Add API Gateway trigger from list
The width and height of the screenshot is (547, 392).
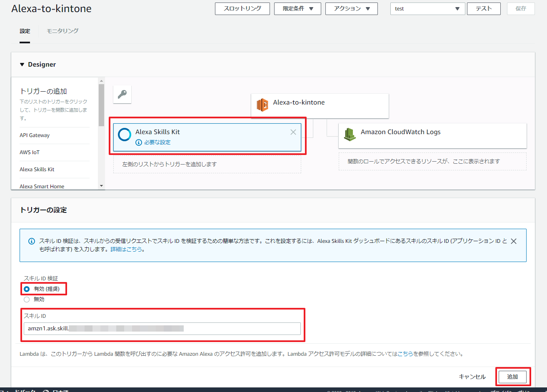point(35,135)
